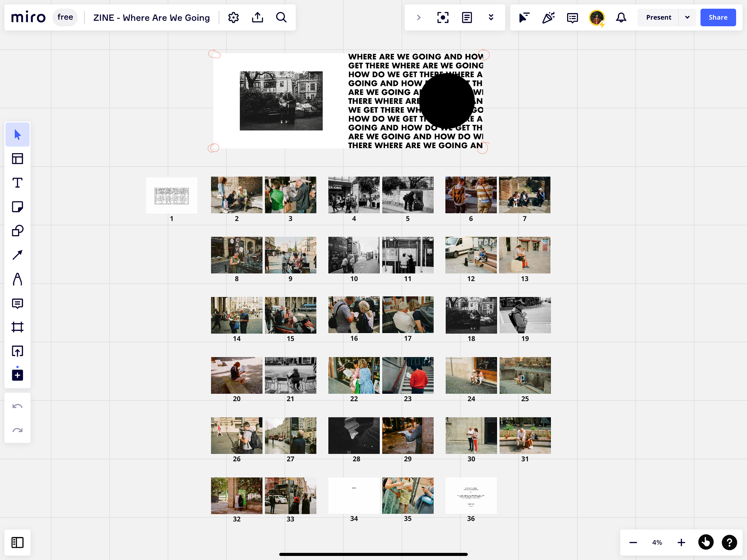Click the Share button
The width and height of the screenshot is (747, 560).
718,17
